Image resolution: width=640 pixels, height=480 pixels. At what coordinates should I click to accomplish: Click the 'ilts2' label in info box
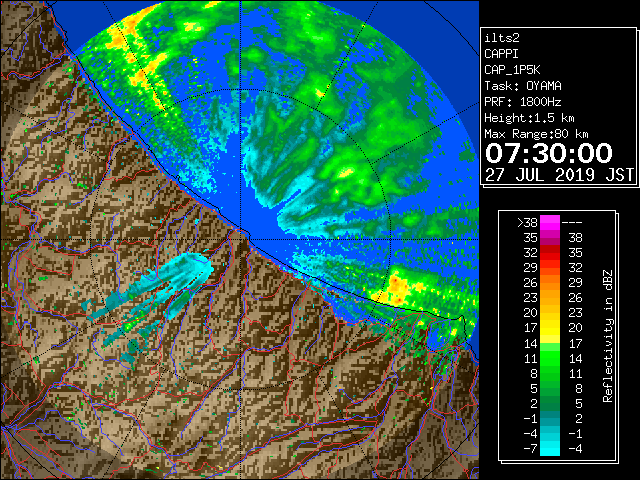tap(502, 38)
